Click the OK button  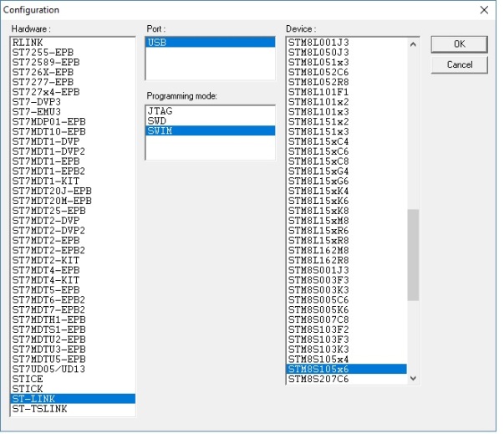pyautogui.click(x=459, y=44)
